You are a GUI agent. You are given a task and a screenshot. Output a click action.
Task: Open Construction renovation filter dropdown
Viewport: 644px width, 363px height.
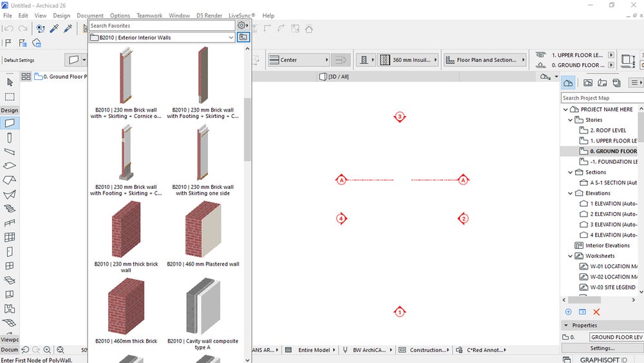pos(424,350)
